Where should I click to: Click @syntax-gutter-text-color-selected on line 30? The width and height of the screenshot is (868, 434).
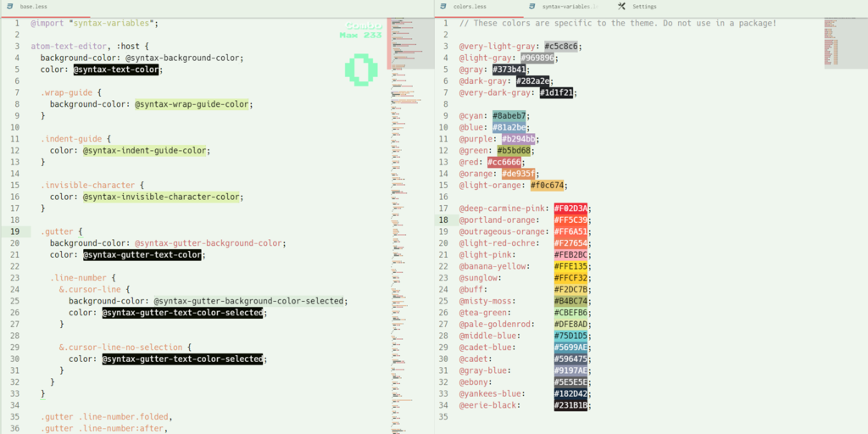pyautogui.click(x=182, y=359)
